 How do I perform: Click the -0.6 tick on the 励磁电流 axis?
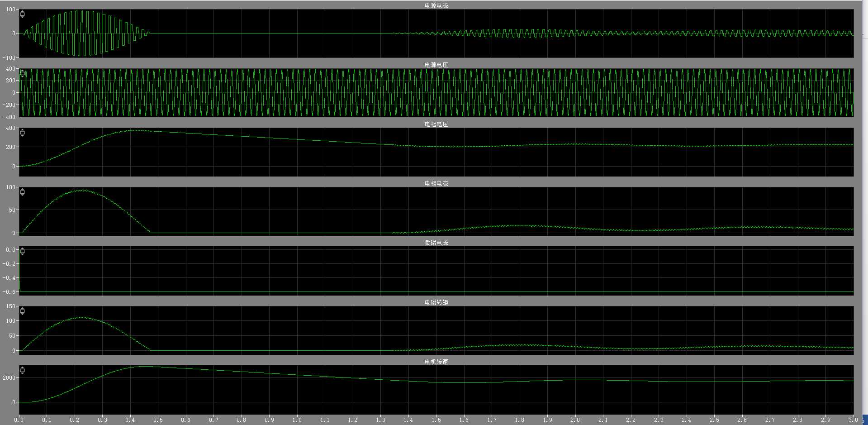[x=9, y=292]
